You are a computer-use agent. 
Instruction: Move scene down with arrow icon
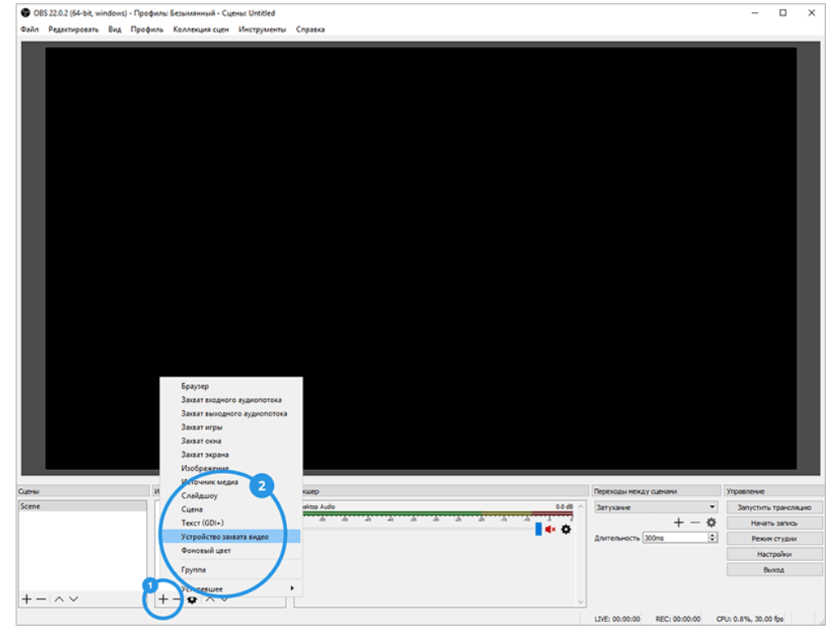(74, 600)
